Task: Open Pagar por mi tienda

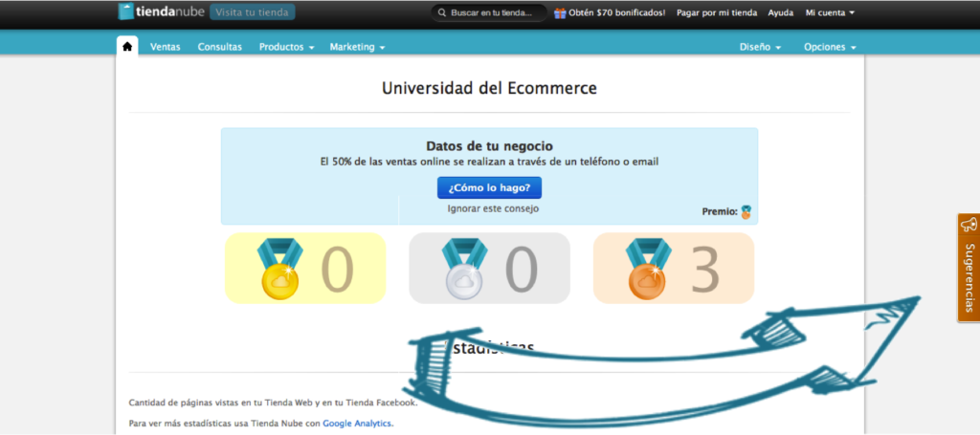Action: (x=717, y=12)
